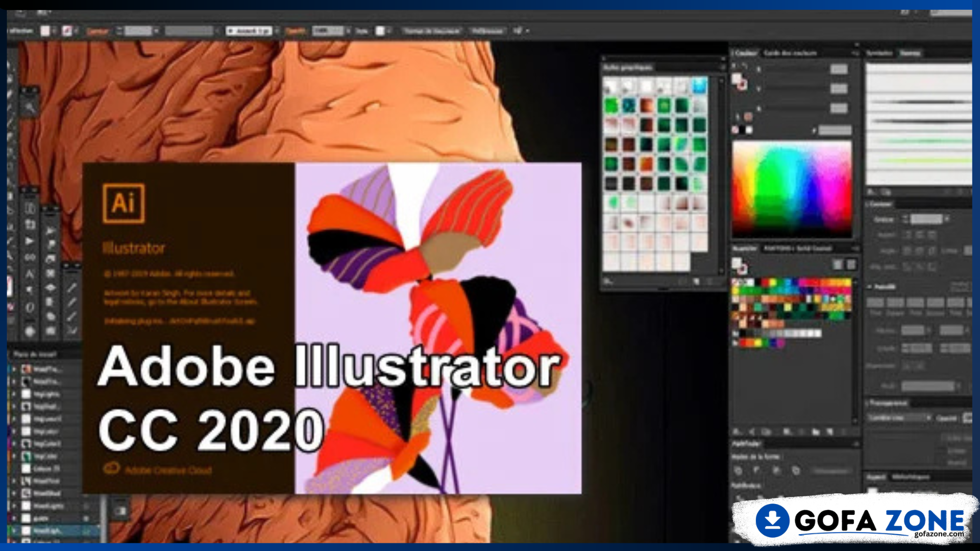Click the Couleur panel collapse menu icon

click(855, 53)
